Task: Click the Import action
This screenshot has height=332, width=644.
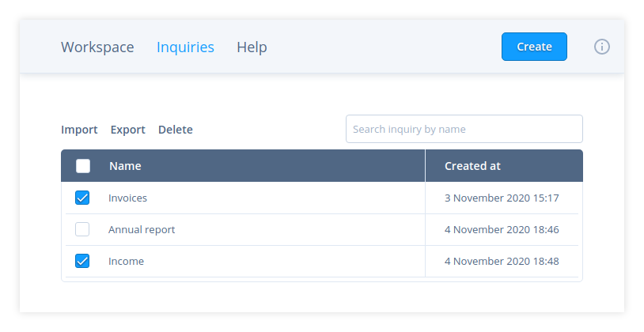Action: 79,130
